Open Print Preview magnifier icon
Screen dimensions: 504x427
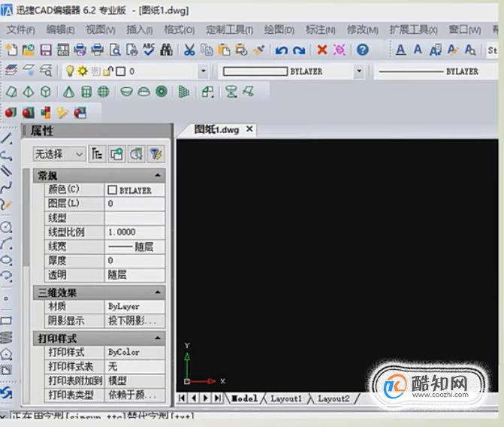(x=115, y=50)
